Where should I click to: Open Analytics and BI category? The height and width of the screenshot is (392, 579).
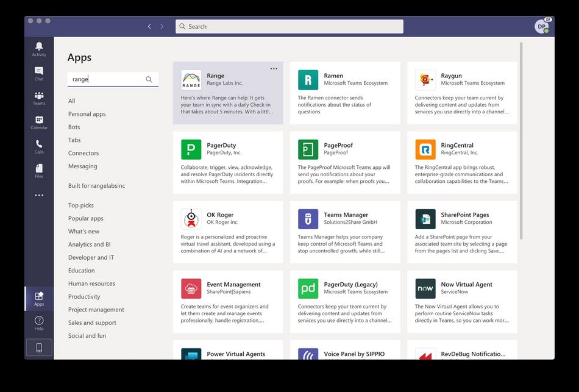90,244
